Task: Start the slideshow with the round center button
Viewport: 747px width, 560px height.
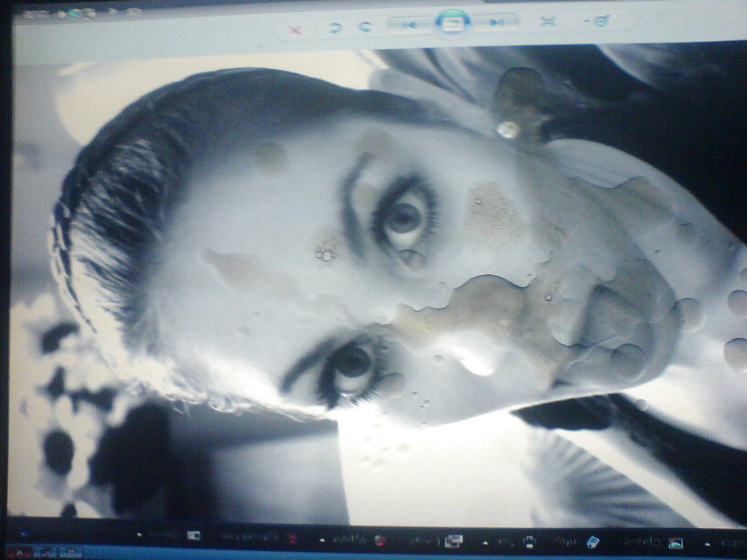Action: pos(453,22)
